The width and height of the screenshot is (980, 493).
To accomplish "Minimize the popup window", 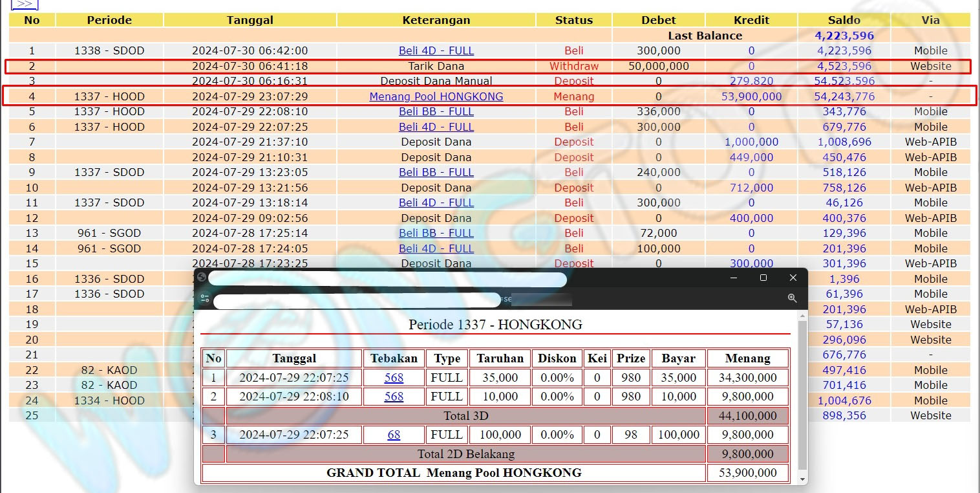I will [x=734, y=278].
